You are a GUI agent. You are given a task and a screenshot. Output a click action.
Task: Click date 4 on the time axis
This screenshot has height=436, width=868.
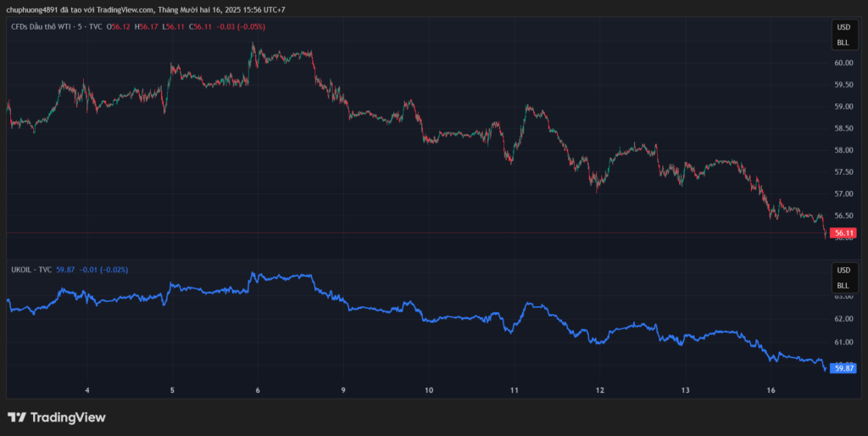tap(87, 390)
